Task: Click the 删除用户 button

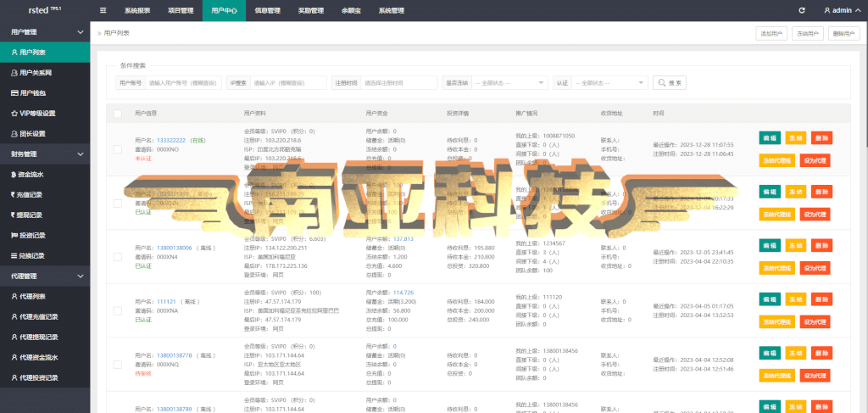Action: click(844, 34)
